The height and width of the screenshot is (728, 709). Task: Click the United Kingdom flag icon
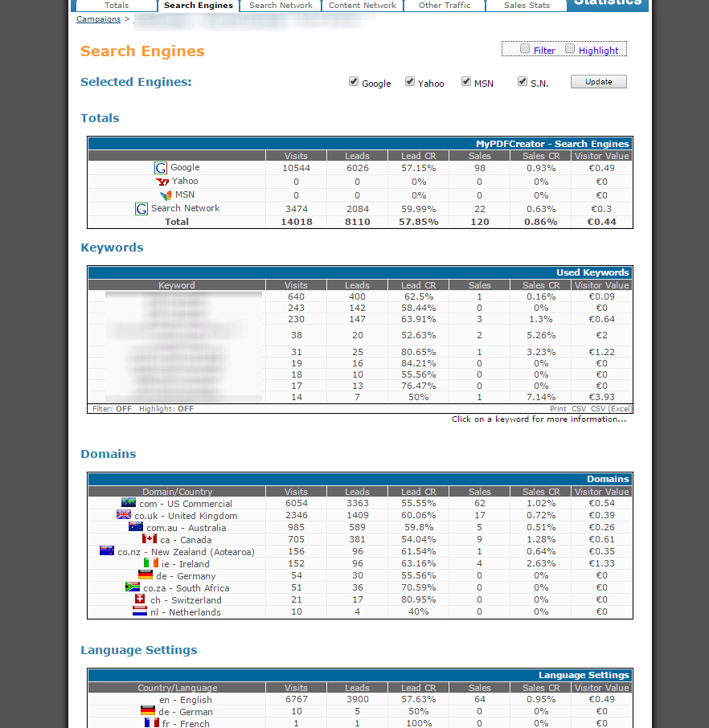(x=124, y=515)
